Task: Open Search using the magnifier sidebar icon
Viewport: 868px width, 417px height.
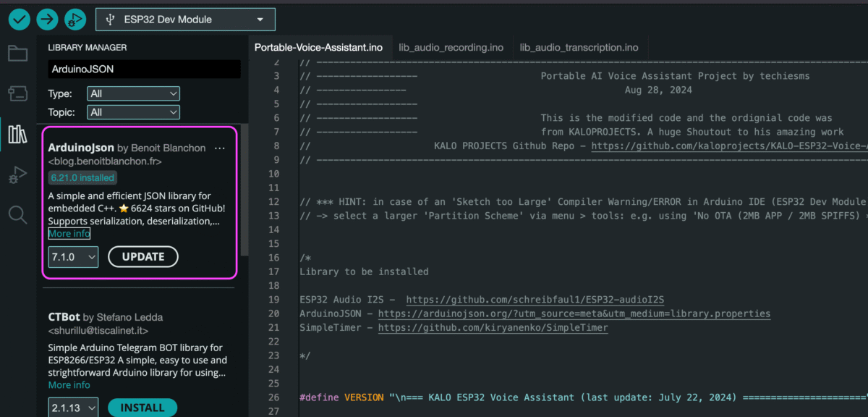Action: pos(17,214)
